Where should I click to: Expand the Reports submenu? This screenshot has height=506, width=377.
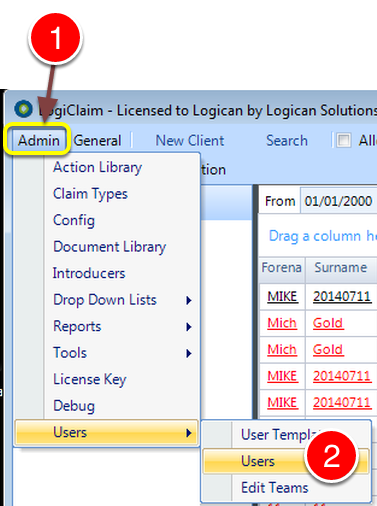pyautogui.click(x=107, y=326)
